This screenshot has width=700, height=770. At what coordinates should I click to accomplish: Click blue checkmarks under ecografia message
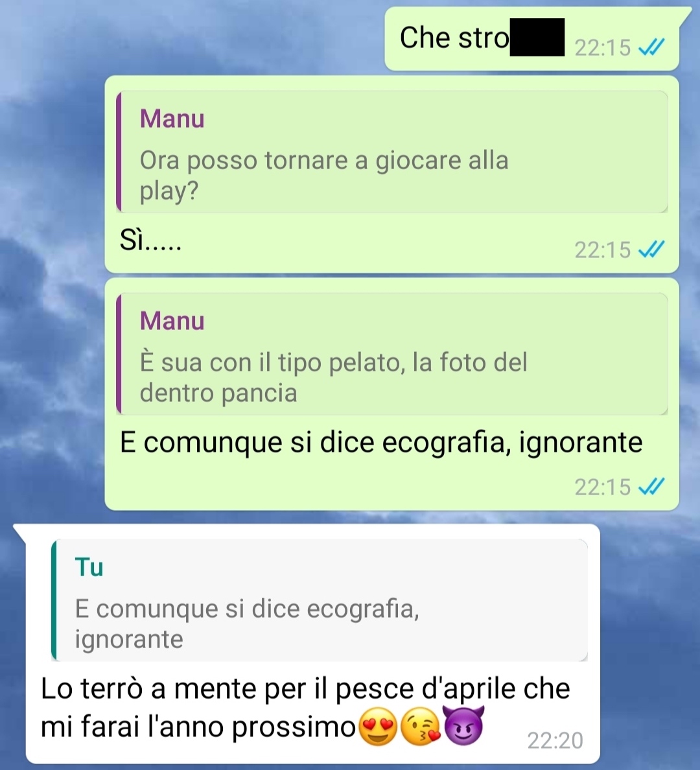[651, 487]
